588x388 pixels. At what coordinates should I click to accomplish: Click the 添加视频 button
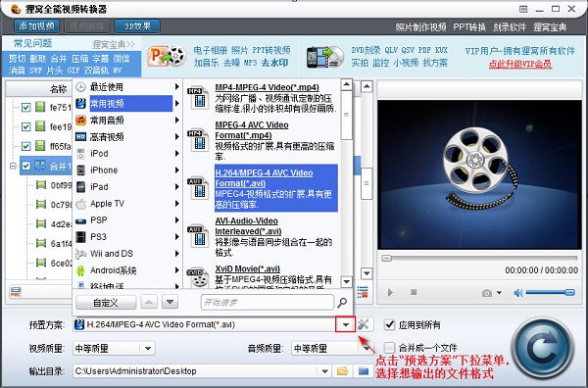[x=37, y=26]
